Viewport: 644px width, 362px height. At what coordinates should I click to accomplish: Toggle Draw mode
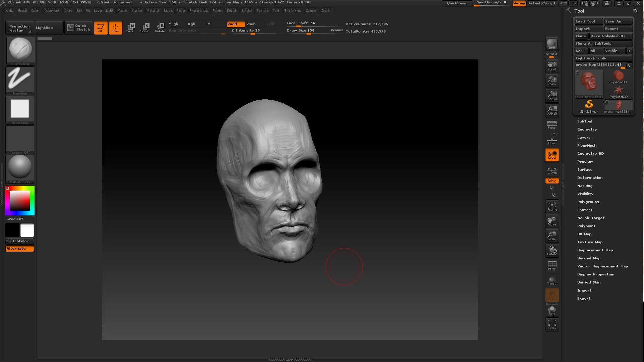[x=115, y=28]
